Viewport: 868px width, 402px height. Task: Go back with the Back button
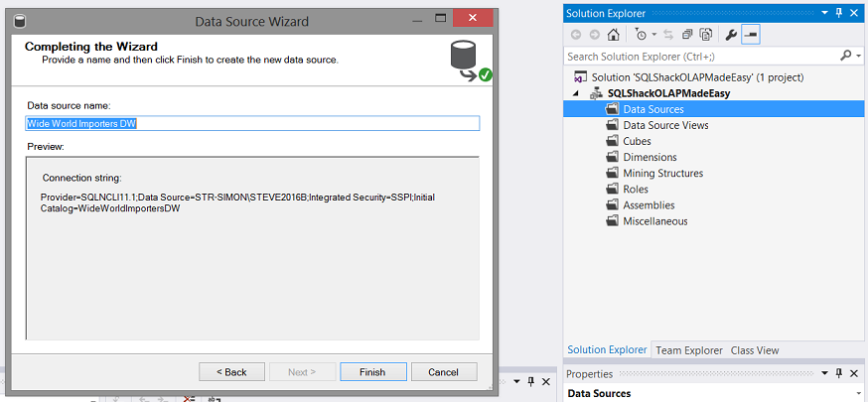click(231, 372)
